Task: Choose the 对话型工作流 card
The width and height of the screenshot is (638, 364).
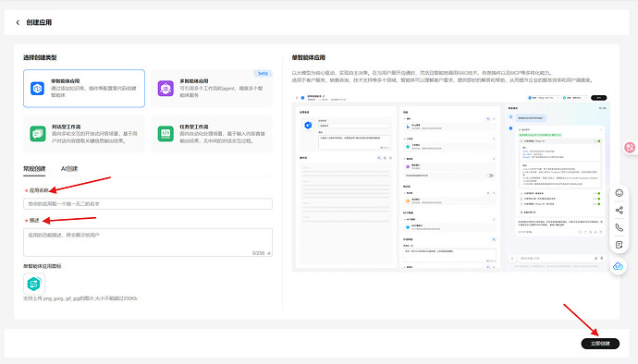Action: 84,134
